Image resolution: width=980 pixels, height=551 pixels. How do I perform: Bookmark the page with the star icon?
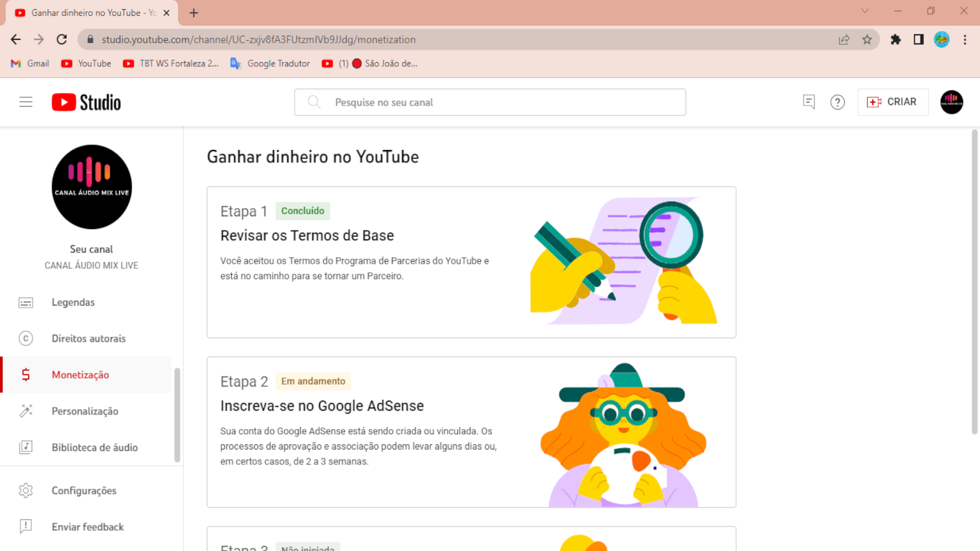coord(867,40)
